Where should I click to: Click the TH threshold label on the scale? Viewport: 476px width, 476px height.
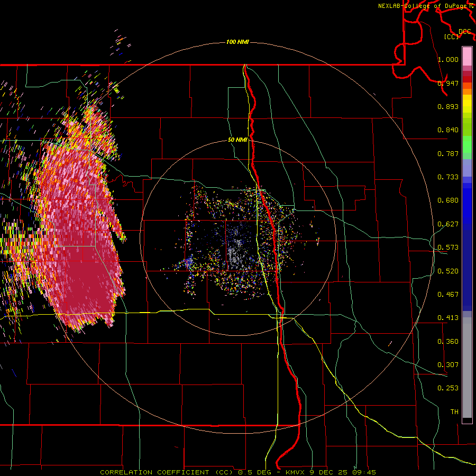click(454, 412)
